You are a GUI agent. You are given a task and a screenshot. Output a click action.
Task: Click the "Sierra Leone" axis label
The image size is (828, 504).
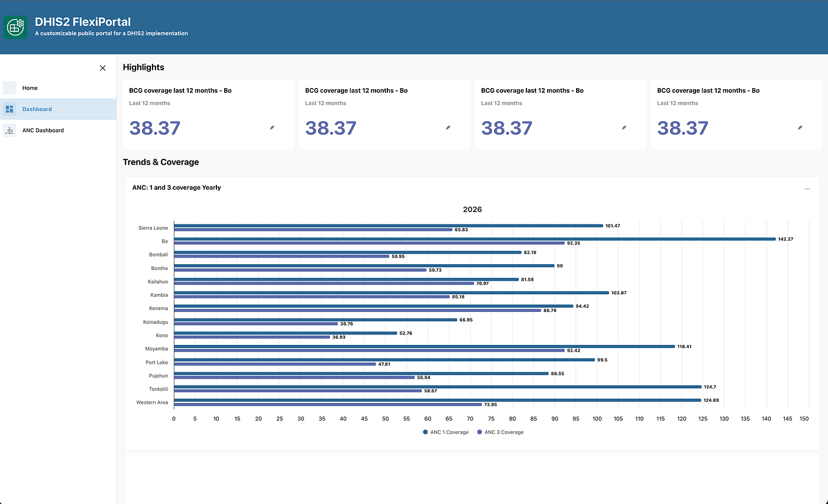[x=153, y=228]
